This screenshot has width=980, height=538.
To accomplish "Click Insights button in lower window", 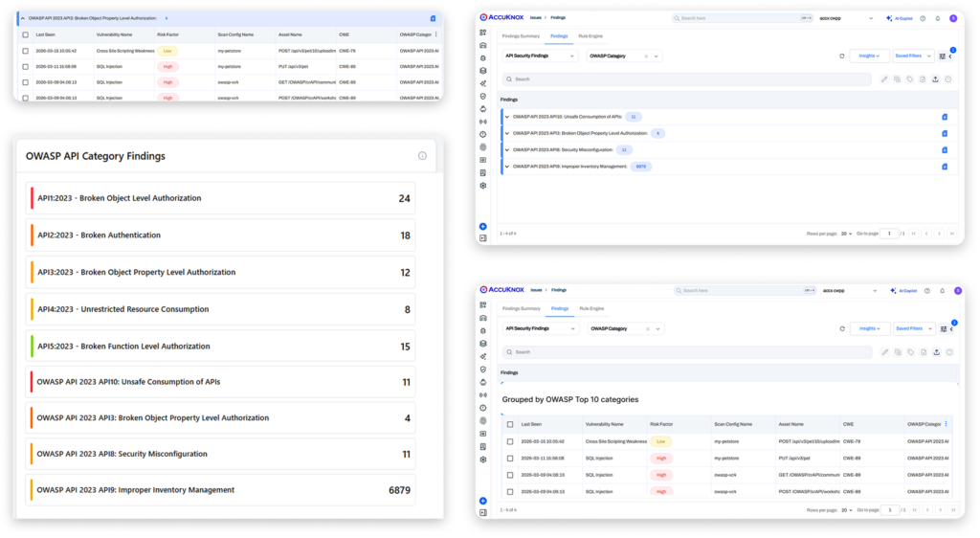I will 870,328.
